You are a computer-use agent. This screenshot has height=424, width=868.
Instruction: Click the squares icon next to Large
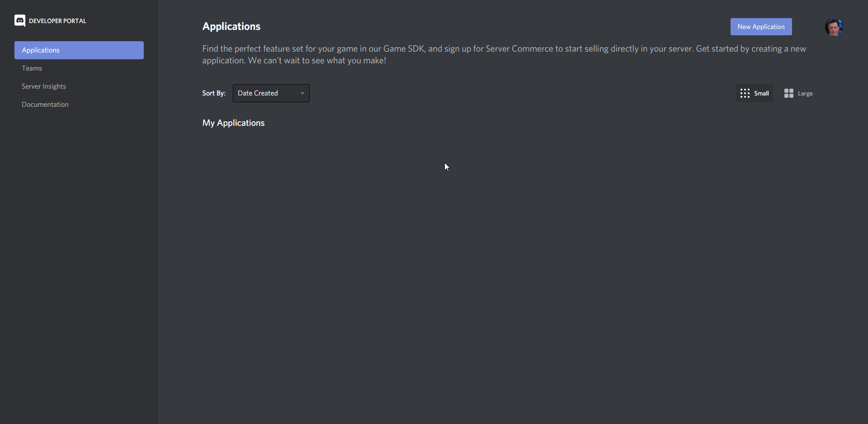point(789,93)
